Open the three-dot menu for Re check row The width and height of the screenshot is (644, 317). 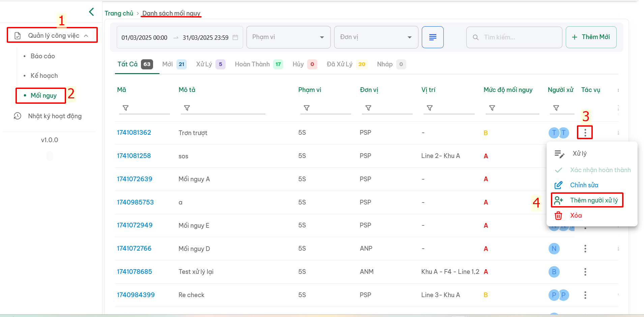[x=585, y=295]
